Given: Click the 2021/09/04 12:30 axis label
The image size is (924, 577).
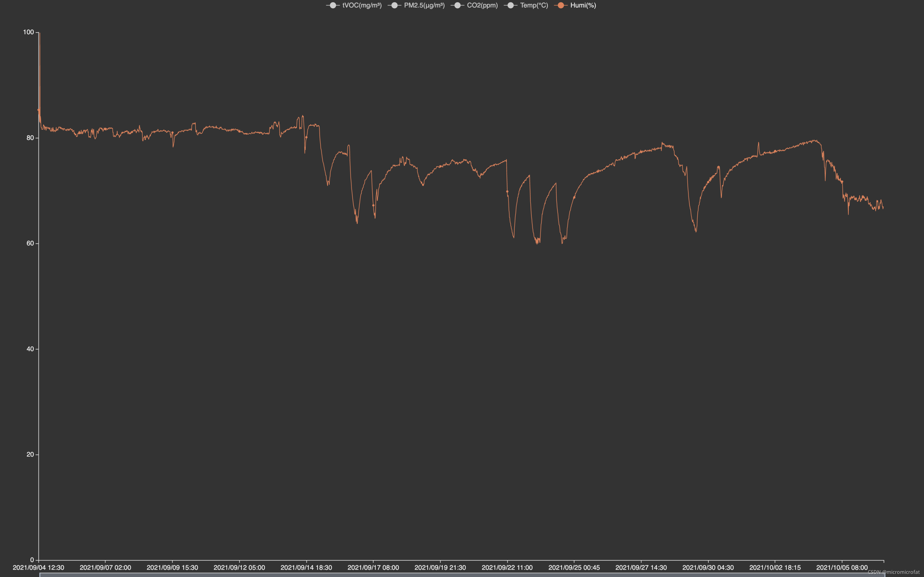Looking at the screenshot, I should [x=39, y=567].
